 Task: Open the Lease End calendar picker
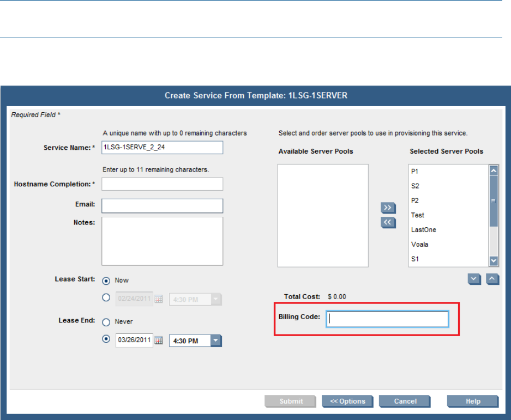coord(159,341)
